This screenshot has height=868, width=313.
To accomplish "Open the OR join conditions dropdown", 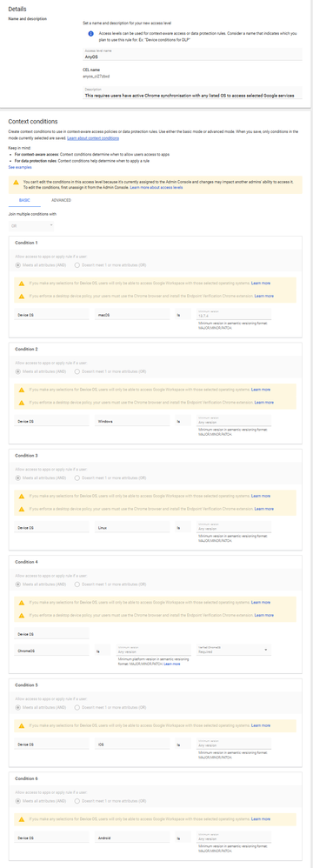I will [x=31, y=225].
